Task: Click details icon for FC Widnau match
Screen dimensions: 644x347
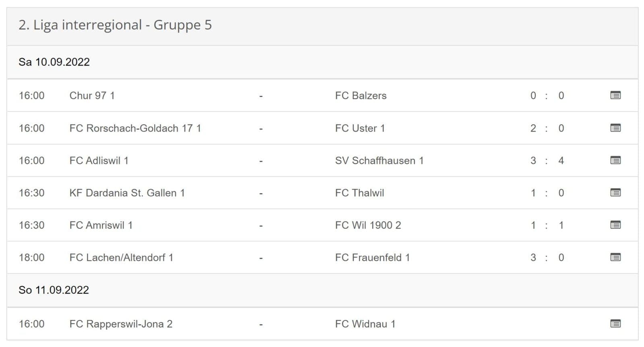Action: pos(615,324)
